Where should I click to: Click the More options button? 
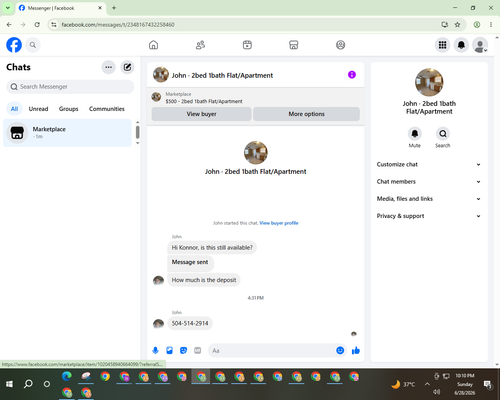306,114
